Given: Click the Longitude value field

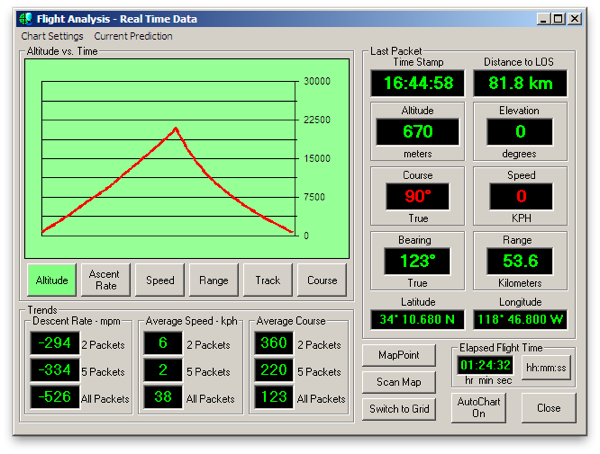Looking at the screenshot, I should [x=520, y=320].
